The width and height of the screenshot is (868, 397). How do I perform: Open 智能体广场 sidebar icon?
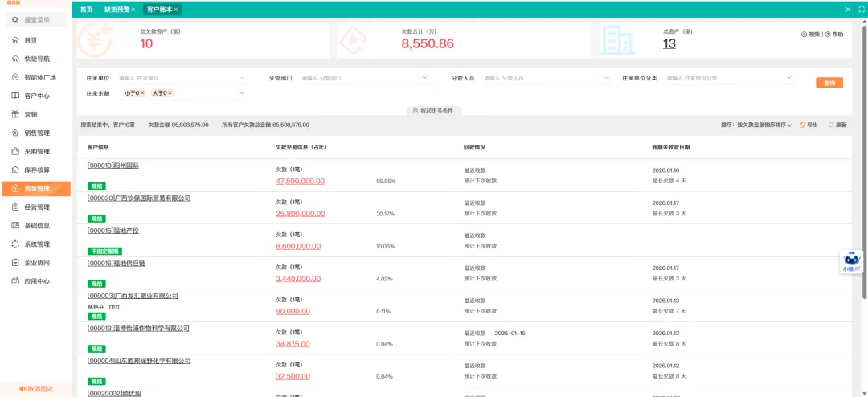[15, 77]
